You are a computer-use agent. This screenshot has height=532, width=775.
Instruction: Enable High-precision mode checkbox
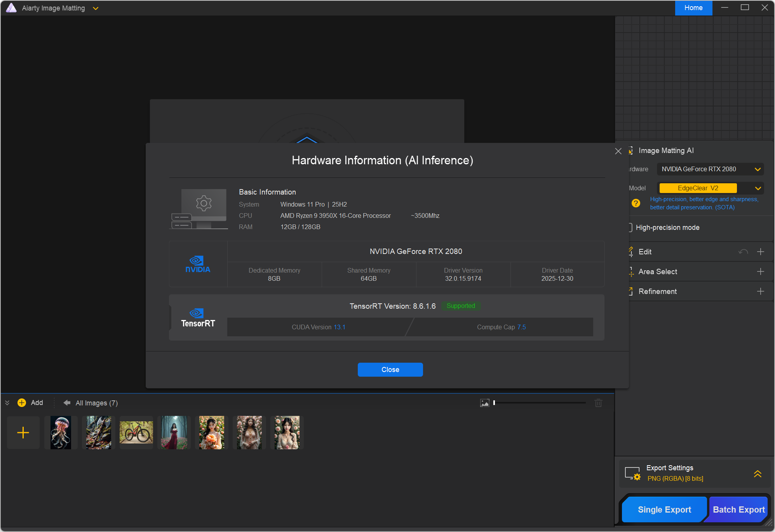pos(630,228)
